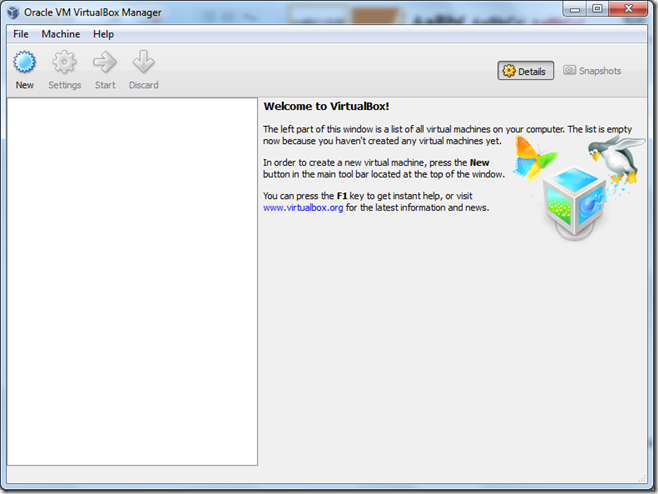Close the VirtualBox Manager window
Screen dimensions: 658x494
[628, 9]
